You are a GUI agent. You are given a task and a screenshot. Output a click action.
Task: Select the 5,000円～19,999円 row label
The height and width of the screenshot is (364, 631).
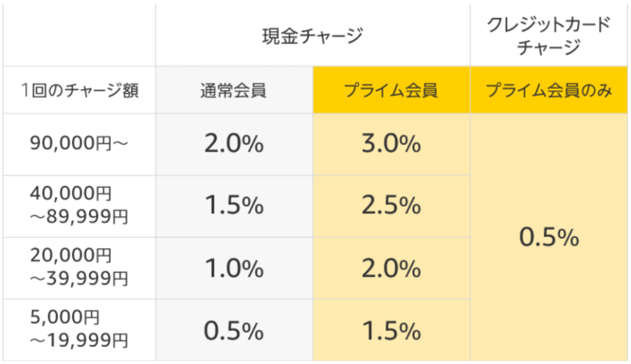click(79, 330)
